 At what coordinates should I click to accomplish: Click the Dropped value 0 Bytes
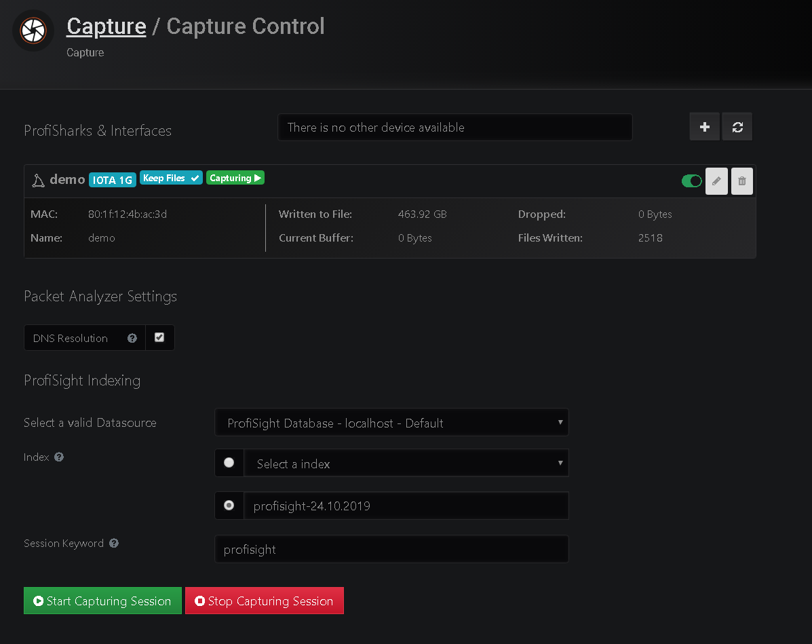point(655,214)
